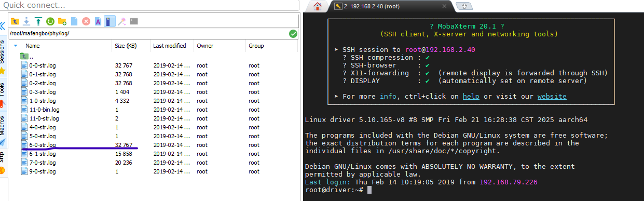Screen dimensions: 644x201
Task: Select file 0-1-str.log
Action: coord(43,74)
